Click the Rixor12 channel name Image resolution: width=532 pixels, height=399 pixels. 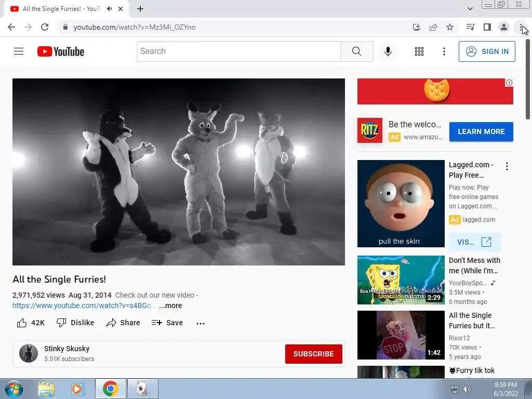[x=459, y=338]
